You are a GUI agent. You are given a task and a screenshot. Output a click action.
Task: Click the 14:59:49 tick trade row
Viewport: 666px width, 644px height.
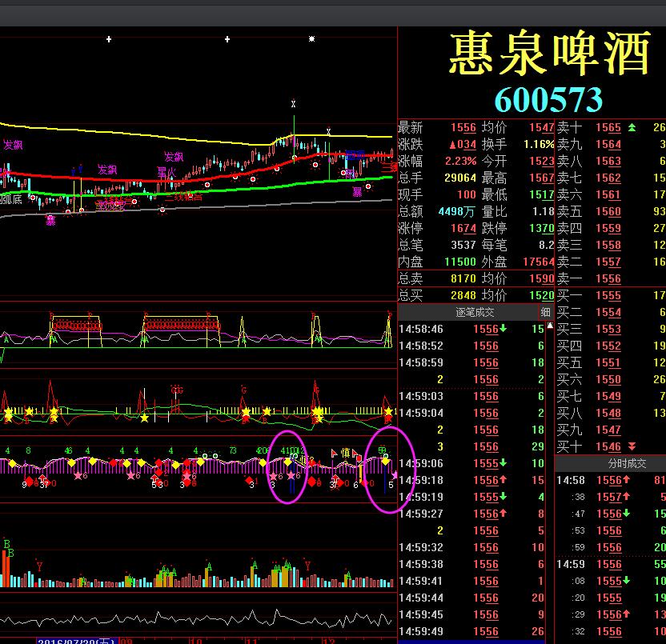coord(472,631)
